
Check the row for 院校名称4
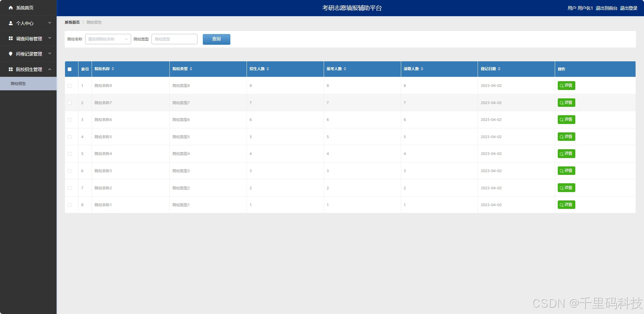click(x=70, y=154)
